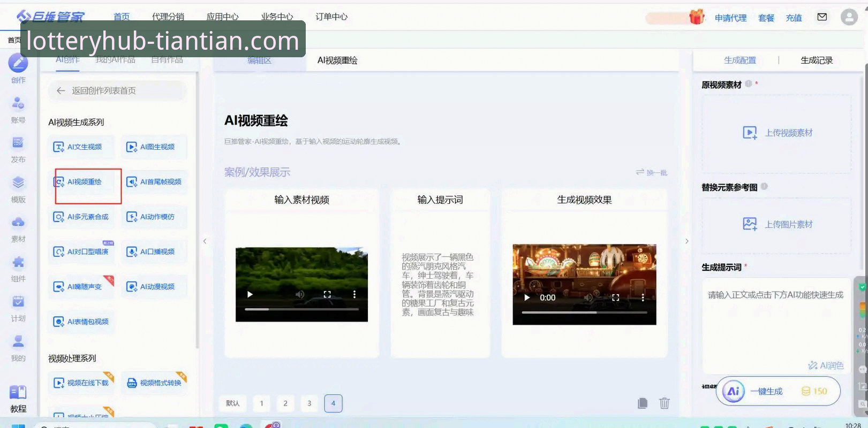
Task: Select AI视频重绘 tool
Action: (x=82, y=182)
